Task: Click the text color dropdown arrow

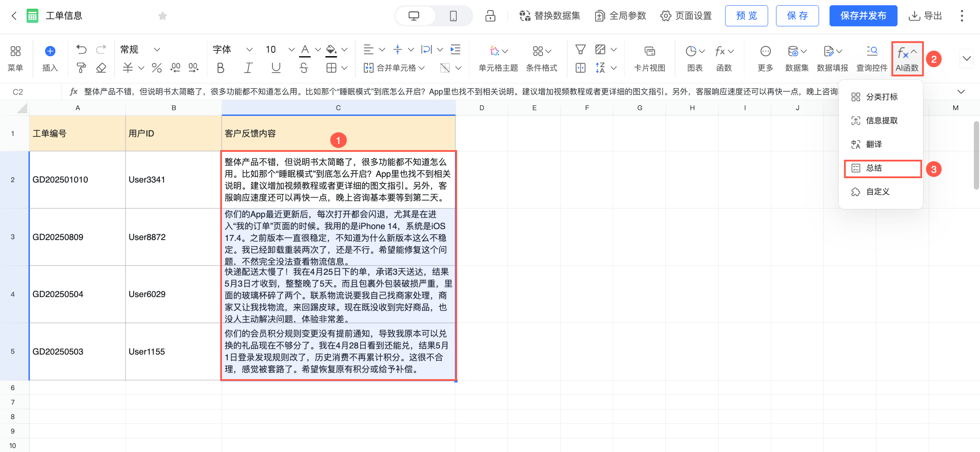Action: [x=318, y=50]
